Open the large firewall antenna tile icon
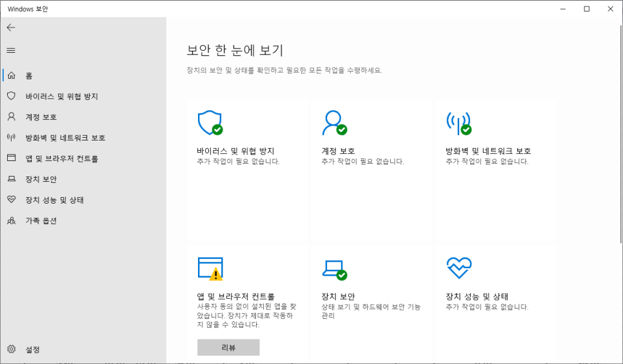 click(x=459, y=123)
